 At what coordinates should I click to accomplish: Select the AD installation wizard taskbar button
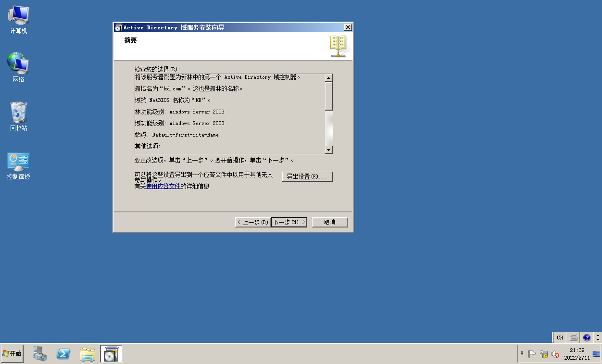click(x=111, y=354)
